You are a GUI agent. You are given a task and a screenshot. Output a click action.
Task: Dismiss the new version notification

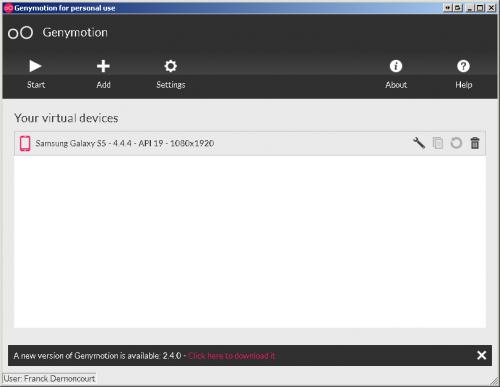click(481, 355)
